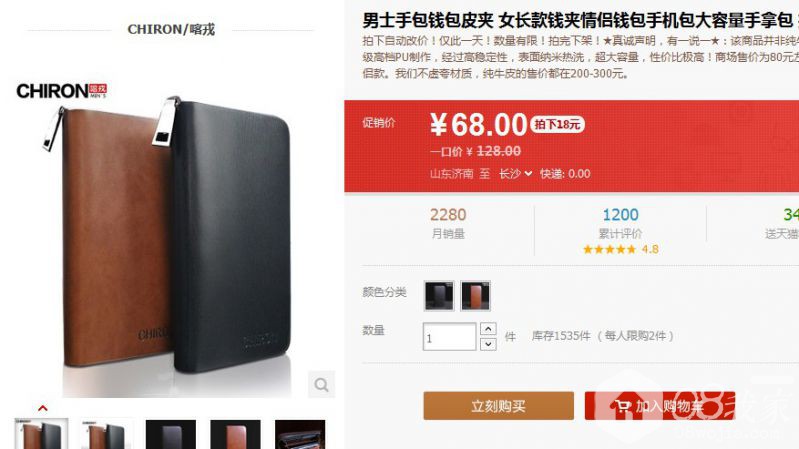Select the brown wallet fourth thumbnail

coord(235,434)
